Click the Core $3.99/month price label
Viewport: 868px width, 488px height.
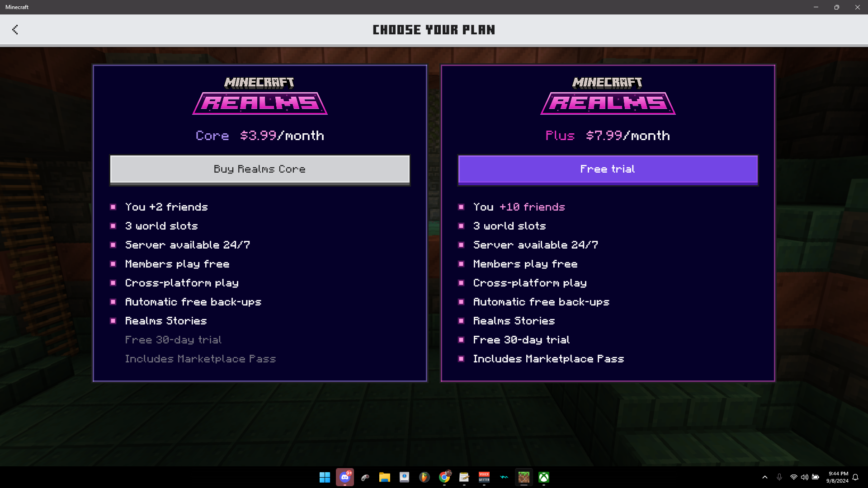pos(259,136)
